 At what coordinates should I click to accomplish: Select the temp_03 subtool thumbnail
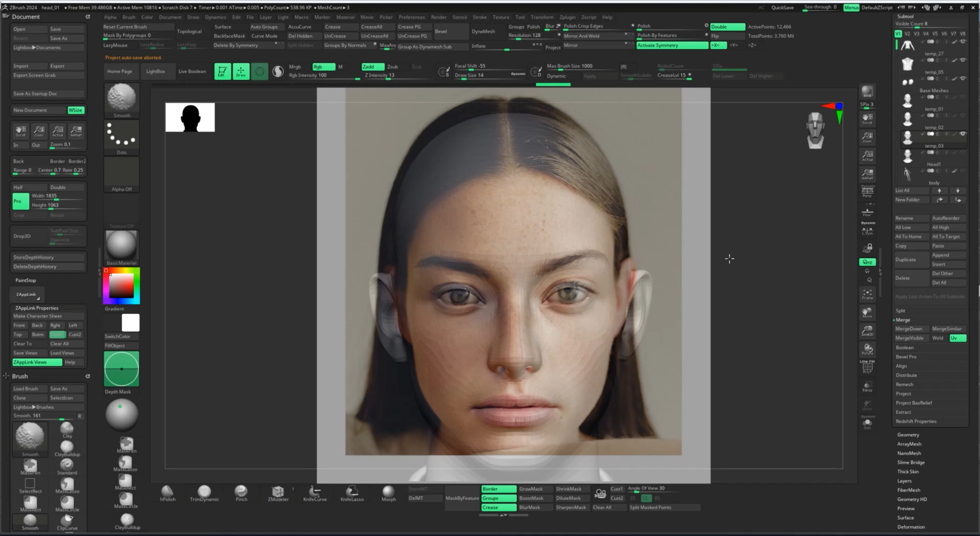pos(907,137)
